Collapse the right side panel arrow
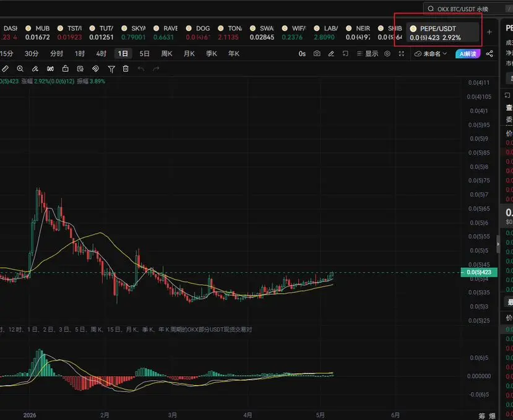The width and height of the screenshot is (513, 420). [498, 244]
